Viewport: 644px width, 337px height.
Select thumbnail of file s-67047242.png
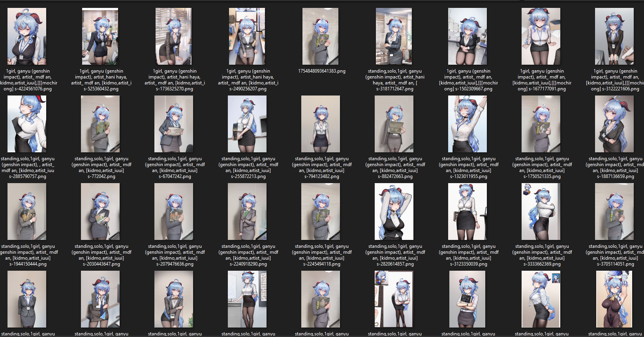coord(174,124)
